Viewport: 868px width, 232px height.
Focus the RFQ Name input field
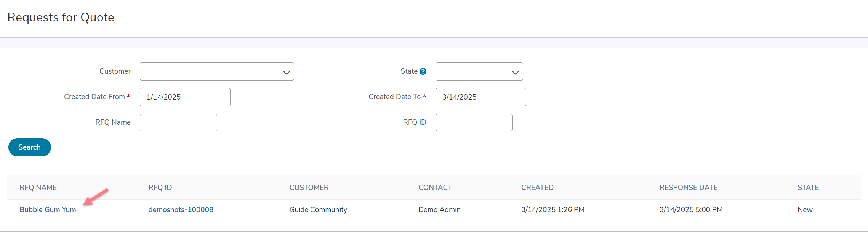click(178, 122)
